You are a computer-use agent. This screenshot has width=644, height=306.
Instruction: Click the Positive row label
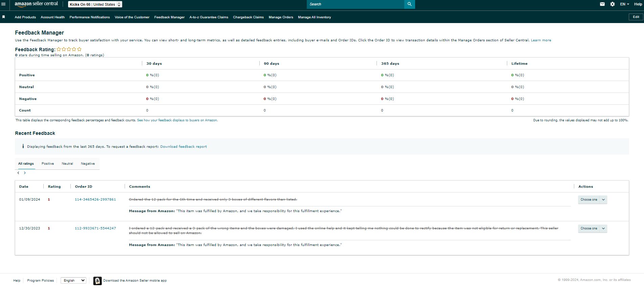tap(27, 75)
